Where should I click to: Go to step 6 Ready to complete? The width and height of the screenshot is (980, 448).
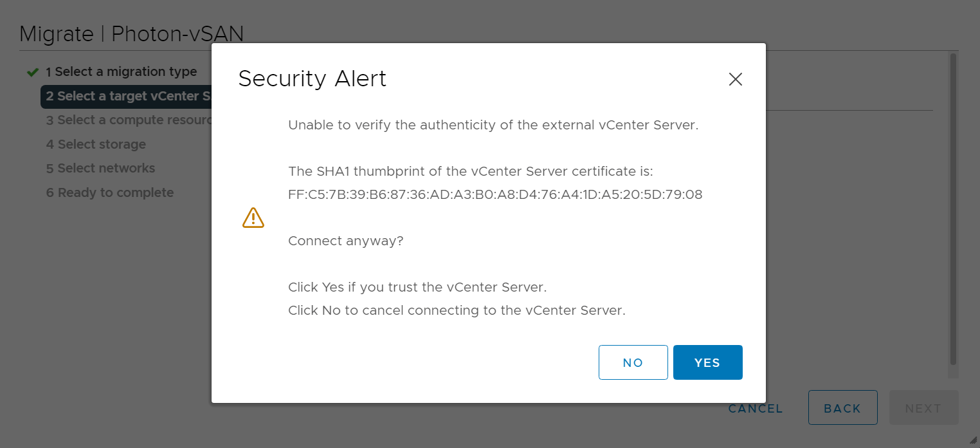(x=109, y=192)
